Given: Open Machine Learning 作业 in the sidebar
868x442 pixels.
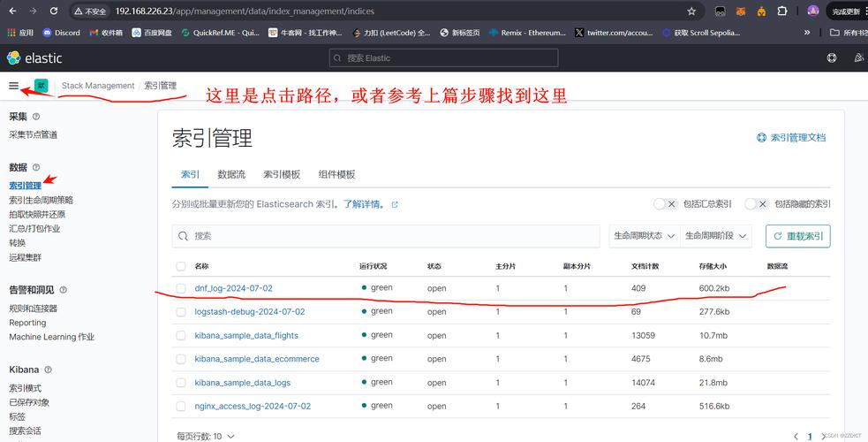Looking at the screenshot, I should point(51,337).
